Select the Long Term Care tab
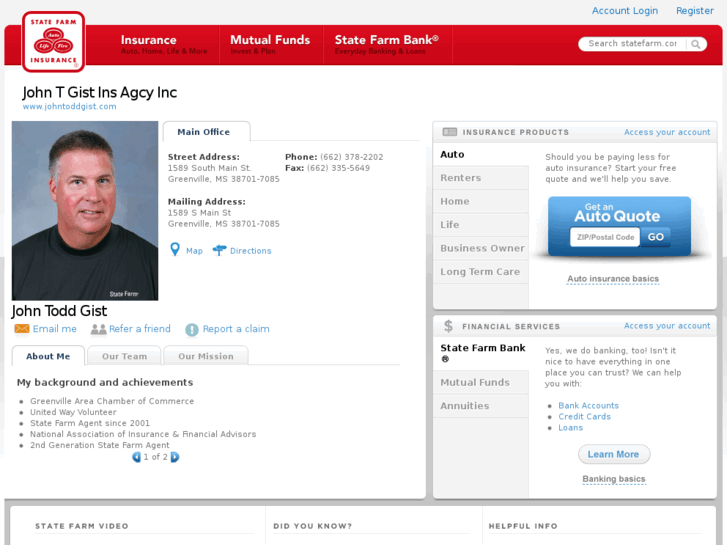Viewport: 727px width, 545px height. [481, 272]
